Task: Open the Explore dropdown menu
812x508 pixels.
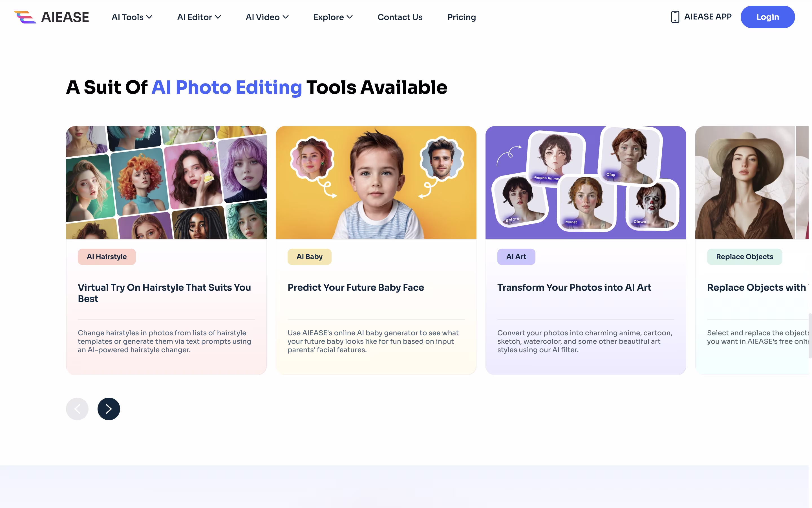Action: pos(333,17)
